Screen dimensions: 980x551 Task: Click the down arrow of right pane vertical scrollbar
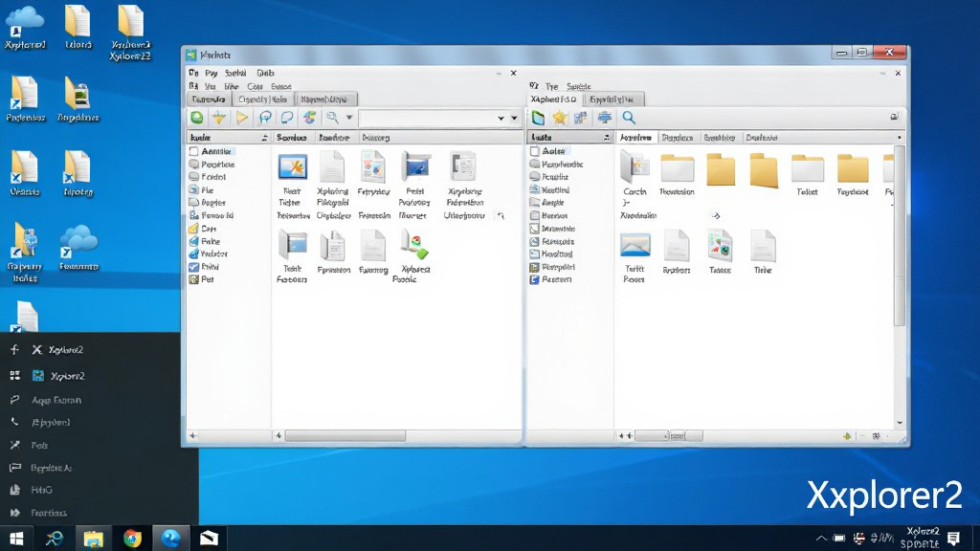pyautogui.click(x=900, y=423)
